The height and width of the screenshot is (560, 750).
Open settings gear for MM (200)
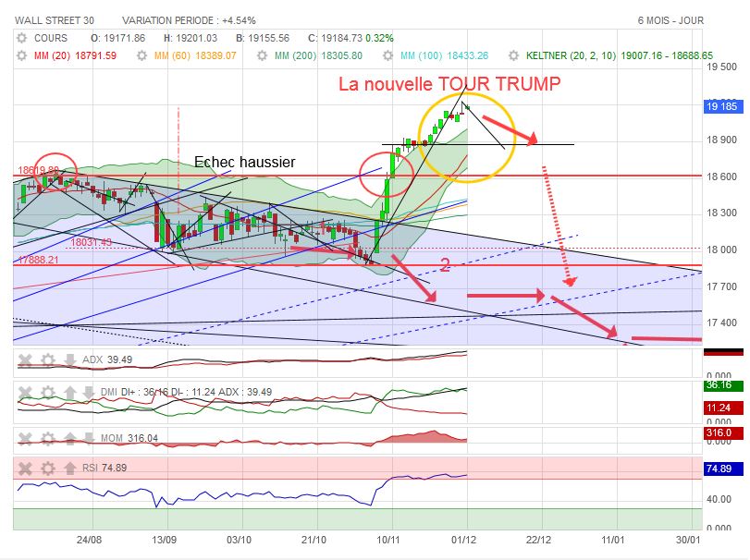(262, 55)
